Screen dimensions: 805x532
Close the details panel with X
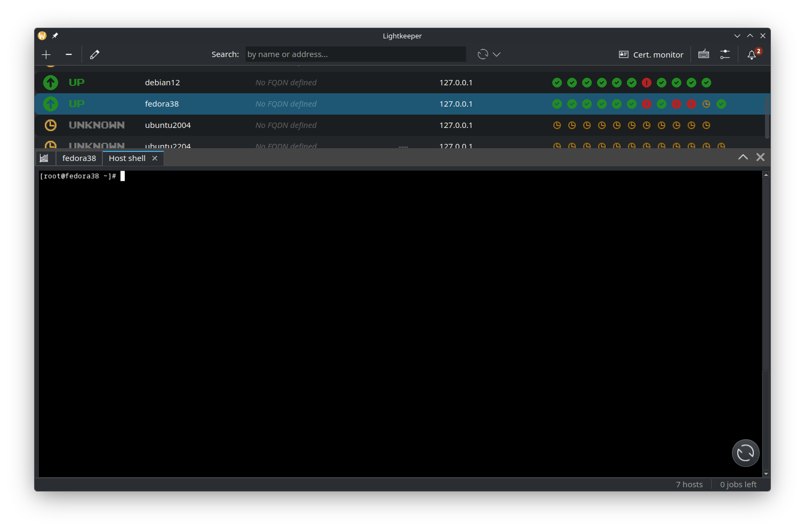pyautogui.click(x=761, y=157)
